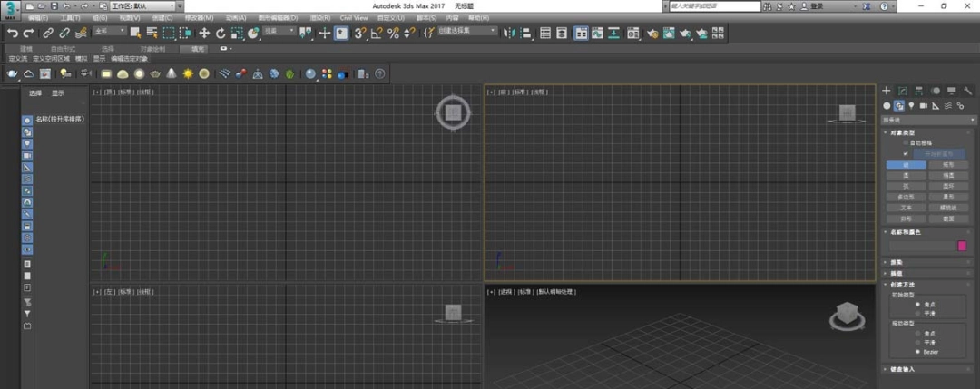Open the Mirror tool
This screenshot has height=389, width=980.
509,33
